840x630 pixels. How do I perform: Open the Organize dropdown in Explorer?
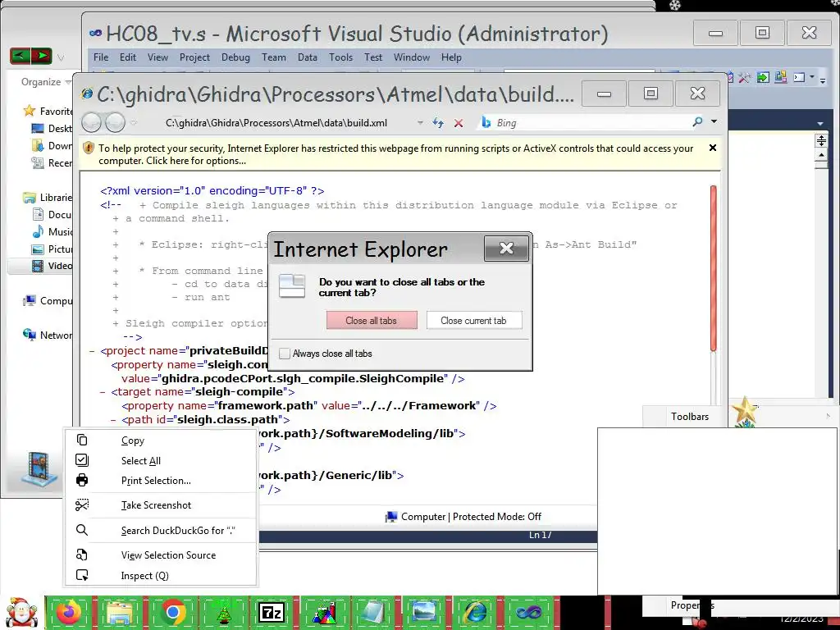[x=46, y=82]
